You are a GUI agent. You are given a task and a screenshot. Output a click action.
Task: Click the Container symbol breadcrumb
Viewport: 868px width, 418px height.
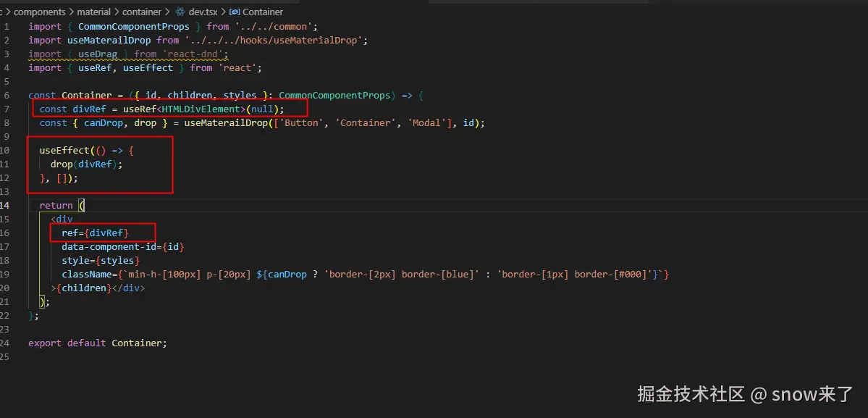tap(262, 12)
